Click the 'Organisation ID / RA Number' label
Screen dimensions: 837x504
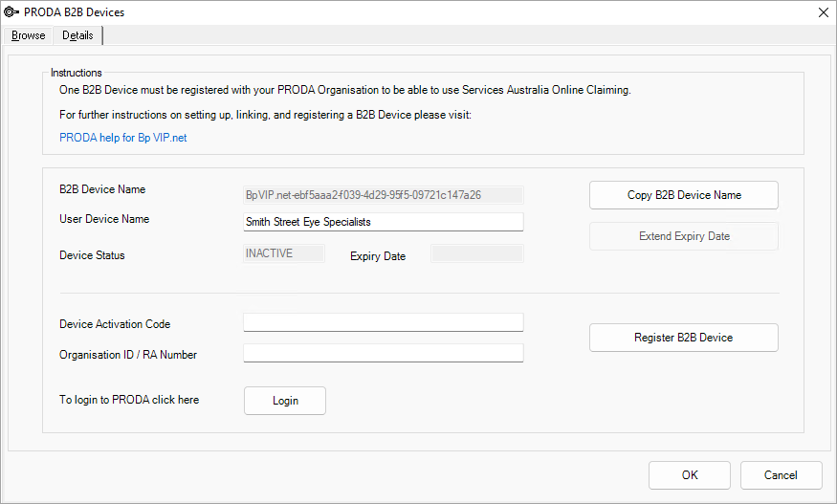[x=128, y=355]
